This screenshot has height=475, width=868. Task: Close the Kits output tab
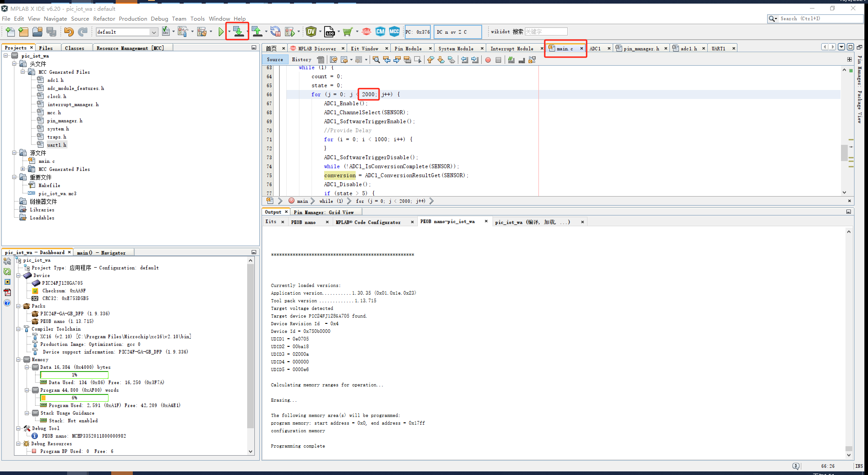pyautogui.click(x=283, y=222)
